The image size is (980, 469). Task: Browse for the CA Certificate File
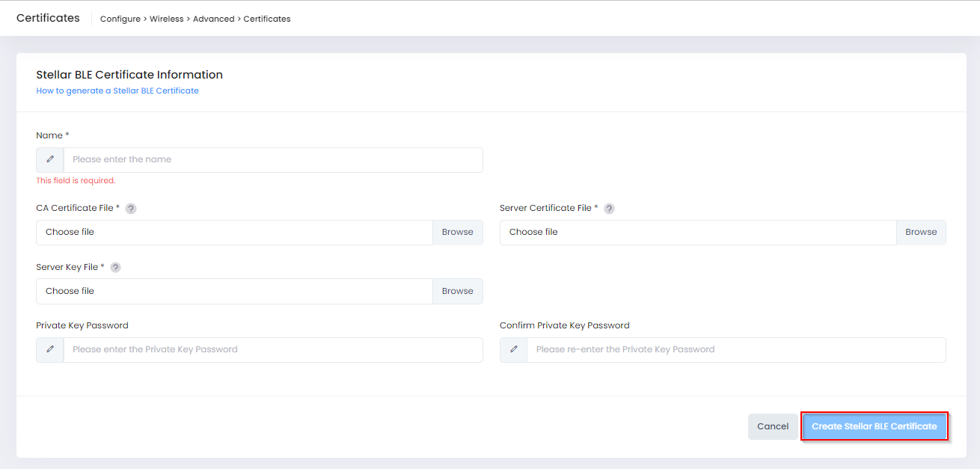pos(457,232)
